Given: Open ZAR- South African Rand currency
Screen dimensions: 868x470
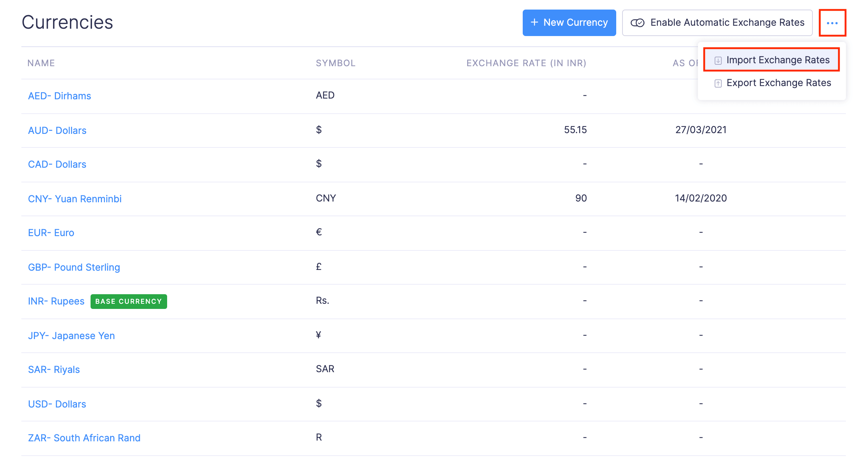Looking at the screenshot, I should 84,438.
